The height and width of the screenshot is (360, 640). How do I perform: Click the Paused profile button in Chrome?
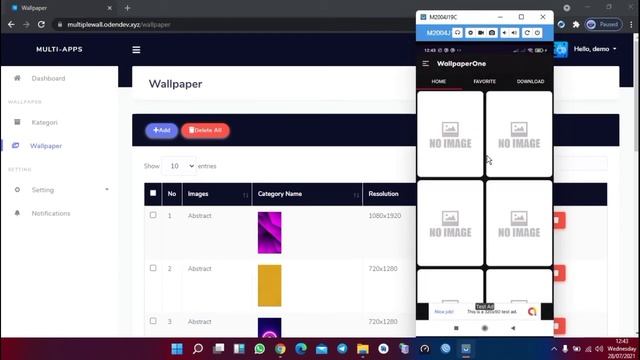pos(603,24)
